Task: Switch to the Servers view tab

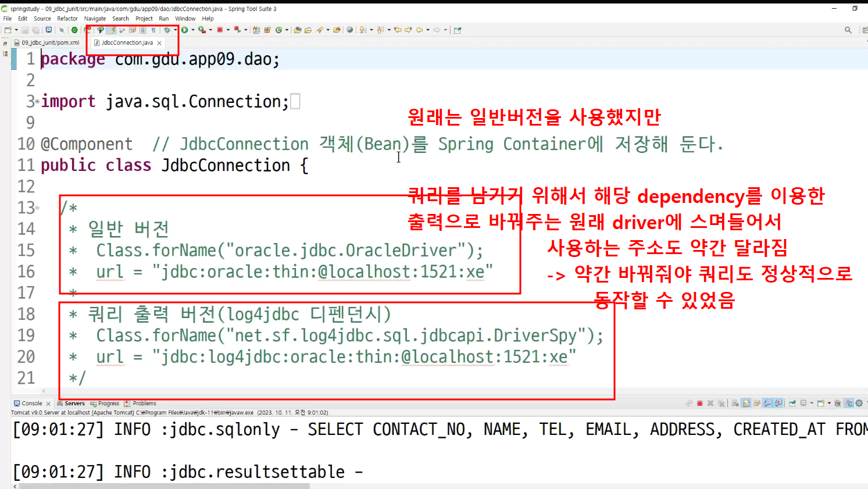Action: point(70,404)
